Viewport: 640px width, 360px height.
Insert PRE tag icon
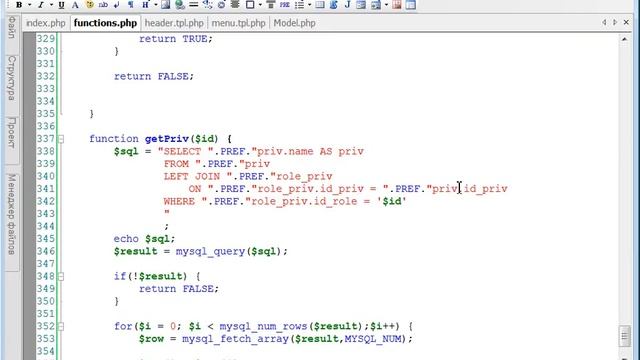[x=285, y=5]
